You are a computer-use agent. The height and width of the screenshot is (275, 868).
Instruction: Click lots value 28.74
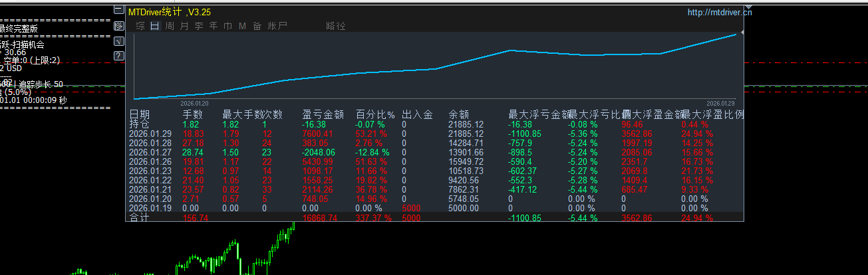click(x=193, y=152)
